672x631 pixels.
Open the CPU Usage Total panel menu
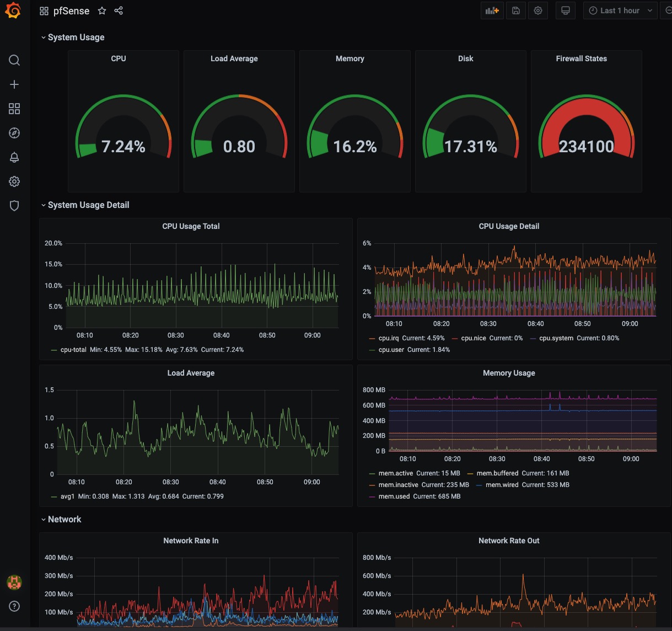click(x=191, y=226)
